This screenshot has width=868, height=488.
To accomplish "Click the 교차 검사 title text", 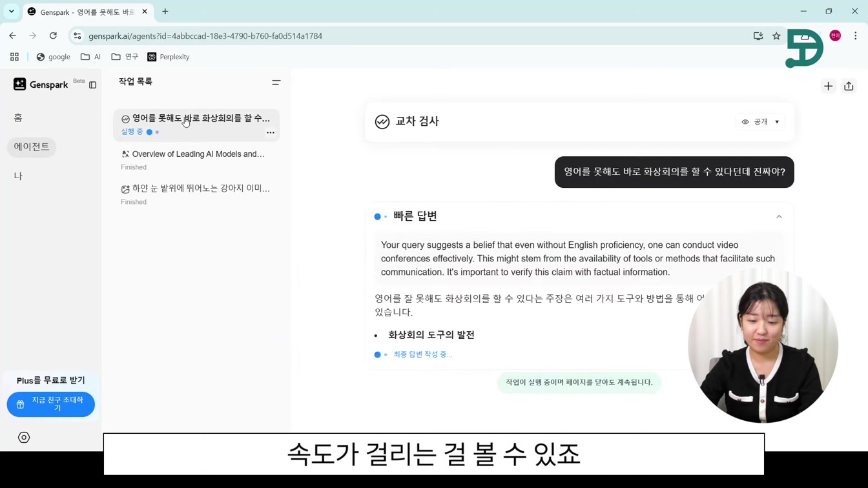I will pyautogui.click(x=417, y=121).
